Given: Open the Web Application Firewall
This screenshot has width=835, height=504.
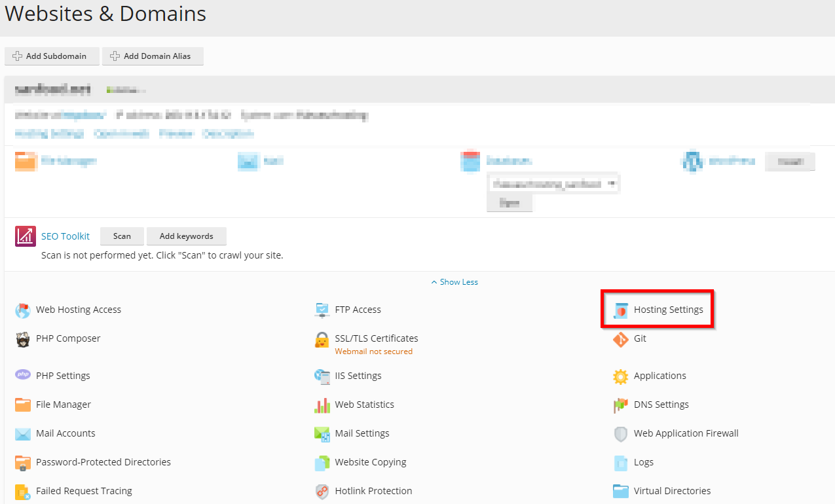Looking at the screenshot, I should coord(686,433).
